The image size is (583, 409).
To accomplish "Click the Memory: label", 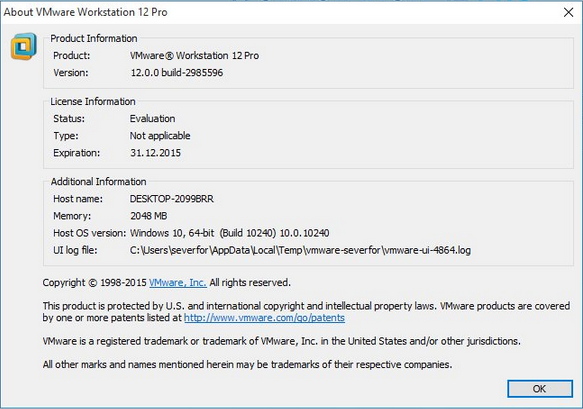I will click(x=72, y=216).
